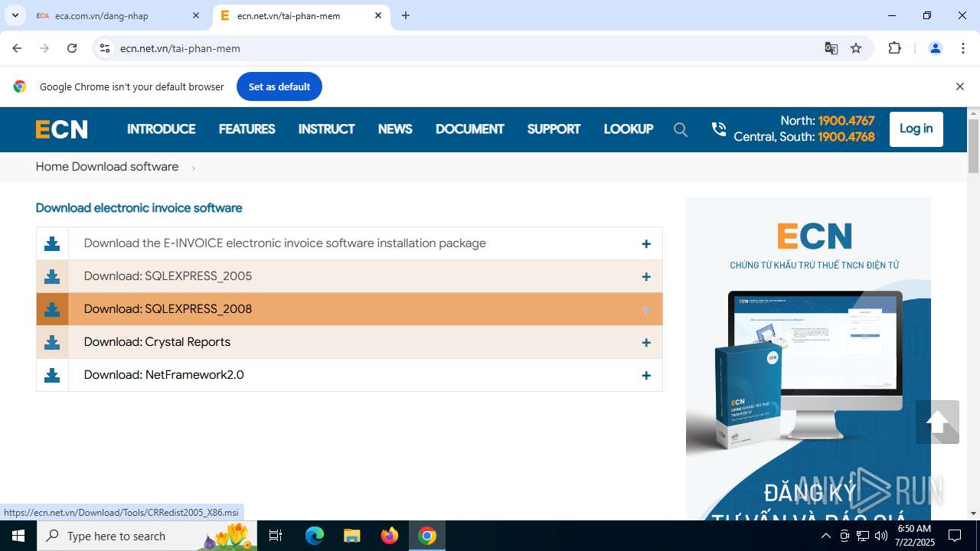Open the LOOKUP menu
This screenshot has height=551, width=980.
628,129
